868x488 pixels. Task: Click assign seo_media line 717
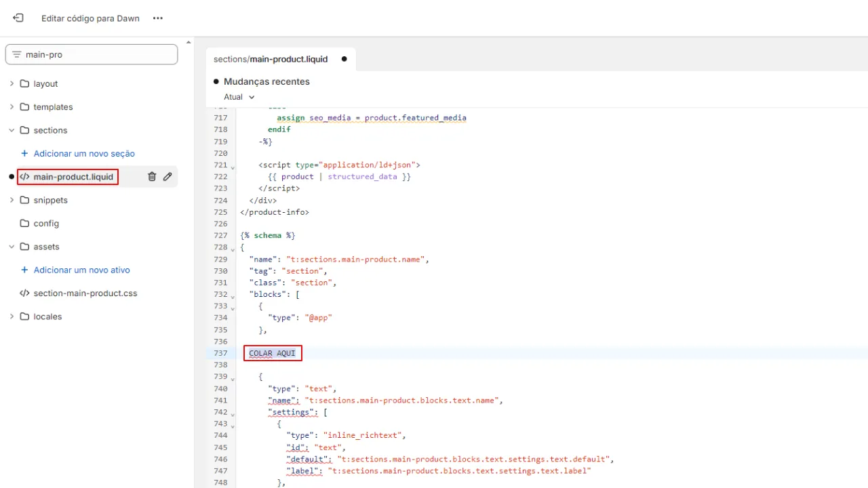point(372,118)
